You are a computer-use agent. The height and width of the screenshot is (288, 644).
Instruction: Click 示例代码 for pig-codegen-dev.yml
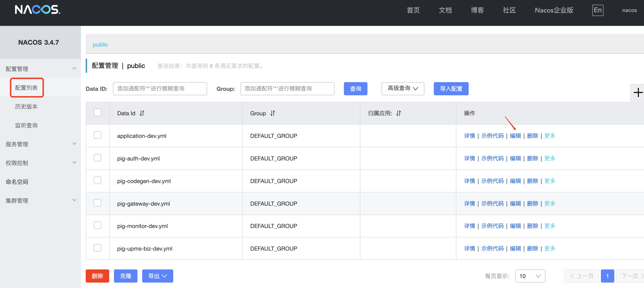tap(492, 181)
